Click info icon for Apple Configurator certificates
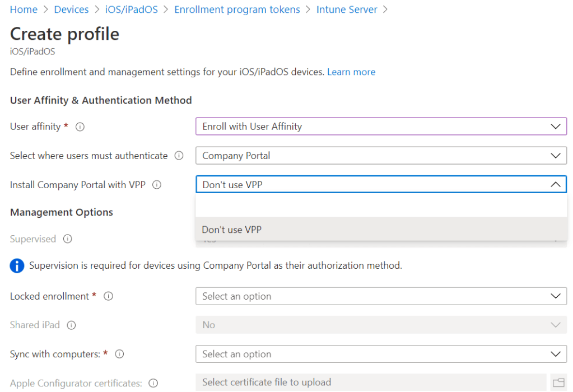The image size is (573, 392). (x=153, y=384)
